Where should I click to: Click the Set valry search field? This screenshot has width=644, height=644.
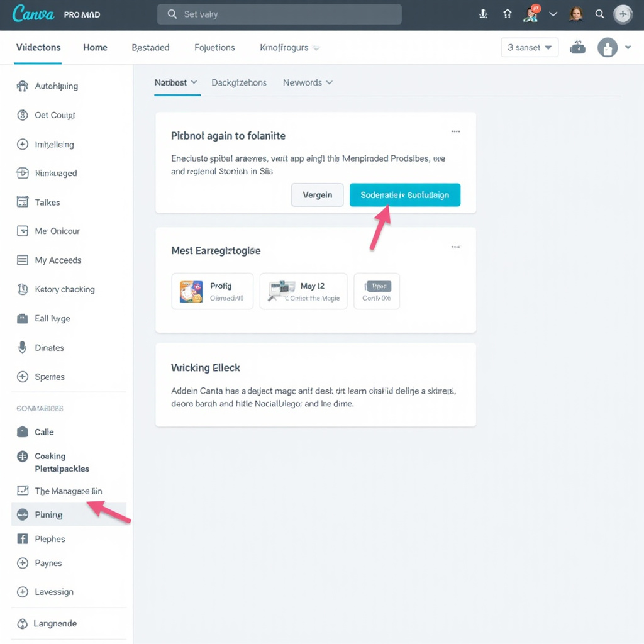[279, 14]
